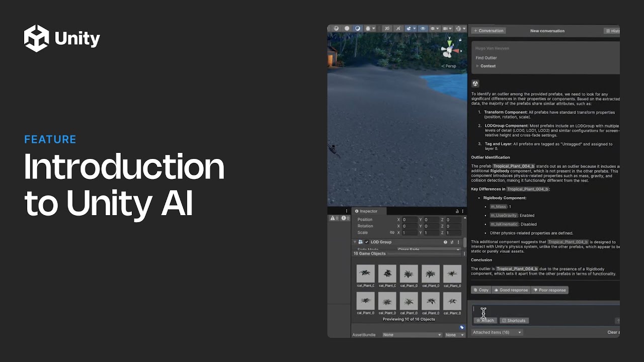Image resolution: width=644 pixels, height=362 pixels.
Task: Uncheck the LOD Group enabled checkbox
Action: coord(367,242)
